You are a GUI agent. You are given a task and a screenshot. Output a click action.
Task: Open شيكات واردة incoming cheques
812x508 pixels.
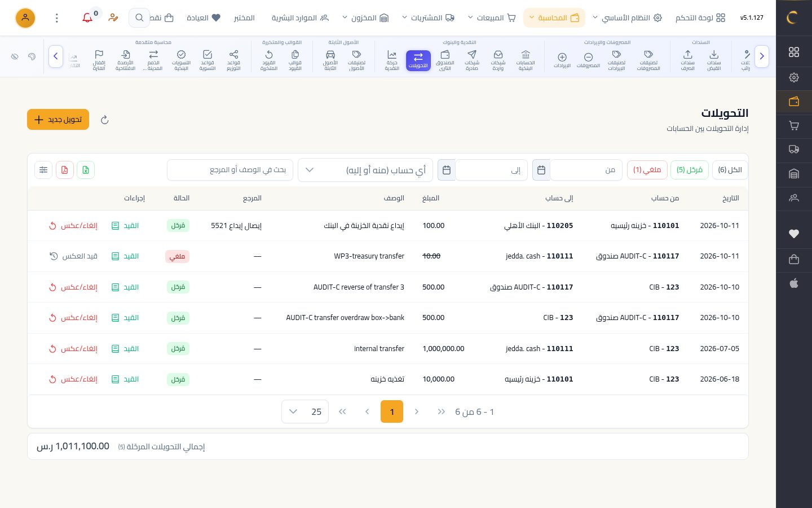coord(498,60)
